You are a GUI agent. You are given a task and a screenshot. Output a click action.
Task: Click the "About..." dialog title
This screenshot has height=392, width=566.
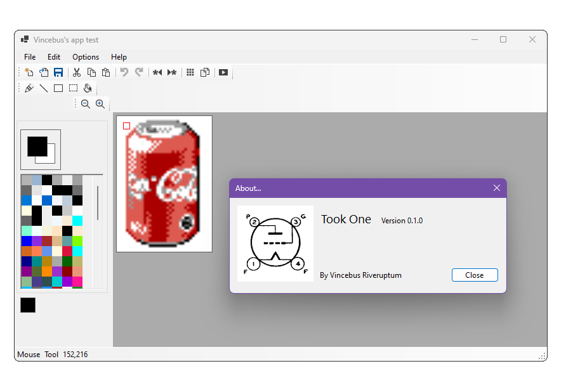click(248, 188)
